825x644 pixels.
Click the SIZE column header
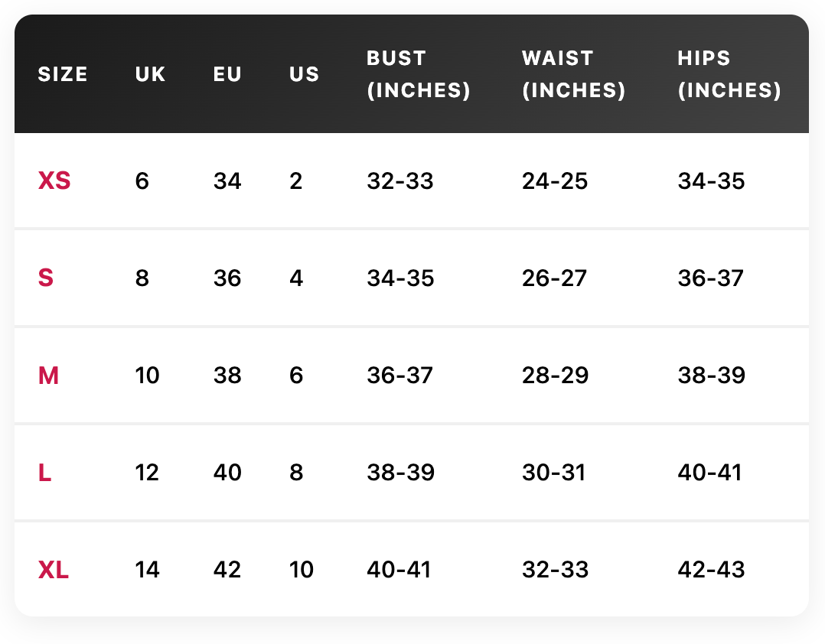(x=63, y=74)
